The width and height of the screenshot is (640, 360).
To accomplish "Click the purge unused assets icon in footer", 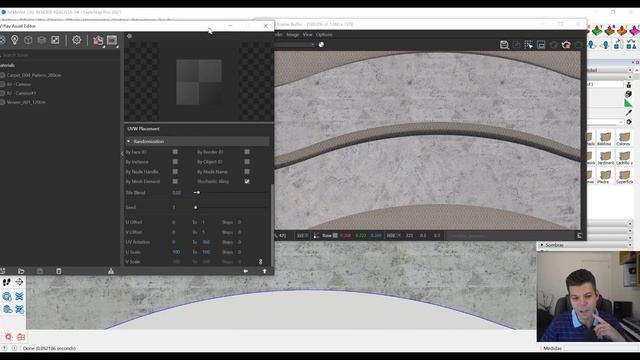I will point(111,271).
